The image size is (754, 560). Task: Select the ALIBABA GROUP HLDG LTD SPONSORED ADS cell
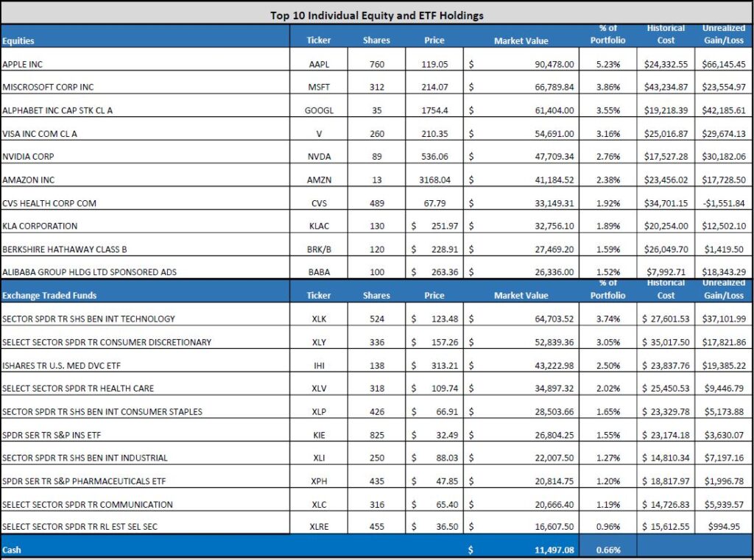[x=145, y=267]
